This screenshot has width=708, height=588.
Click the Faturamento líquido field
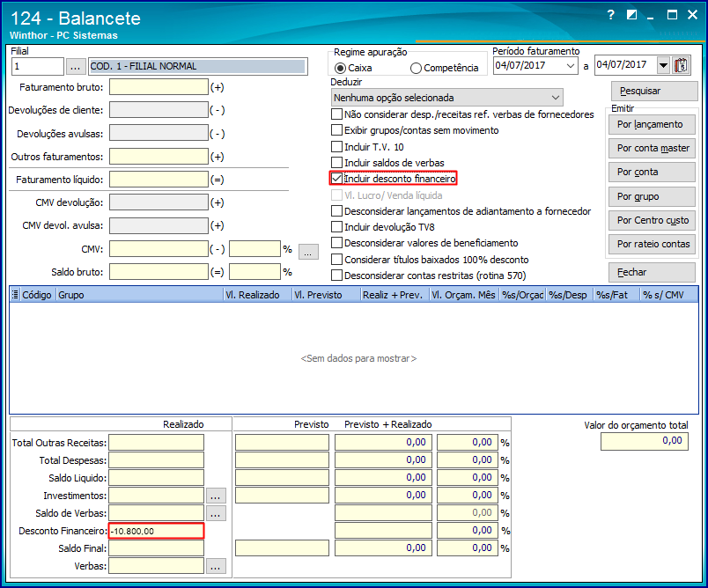click(159, 180)
